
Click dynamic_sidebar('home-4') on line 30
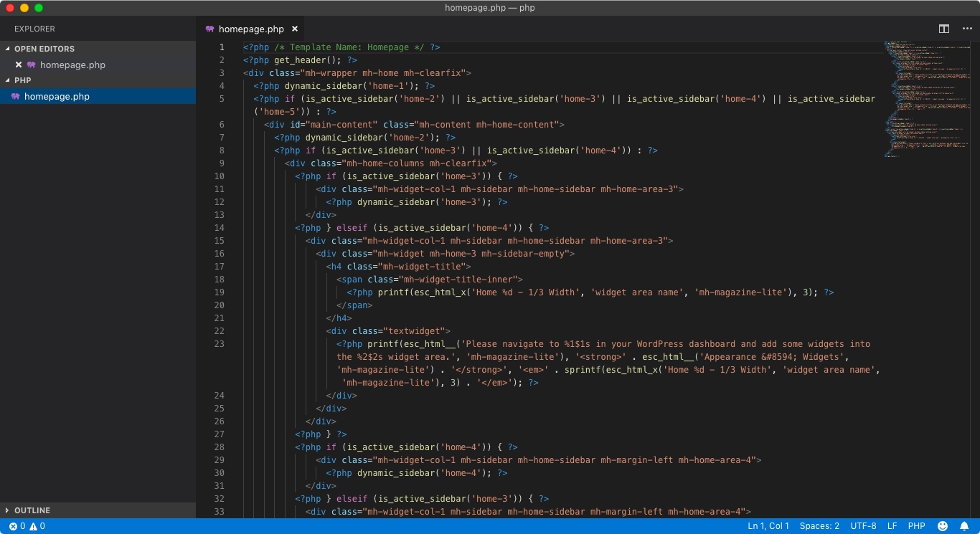click(424, 473)
